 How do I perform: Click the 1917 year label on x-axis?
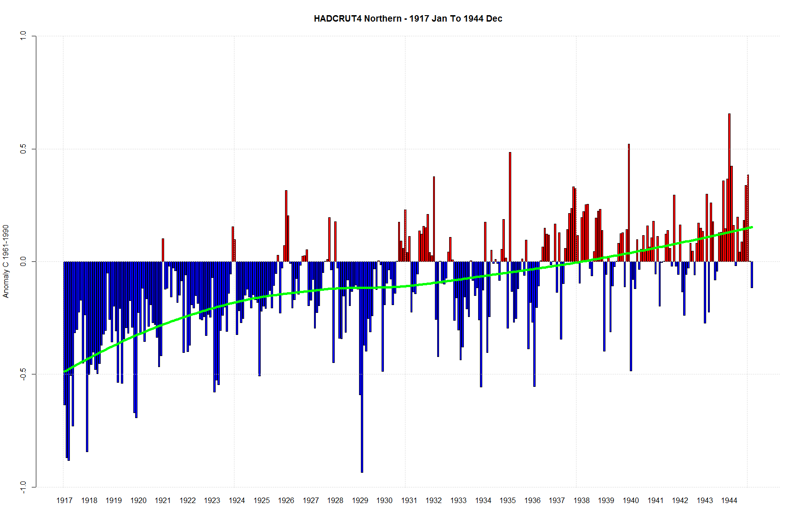(64, 500)
